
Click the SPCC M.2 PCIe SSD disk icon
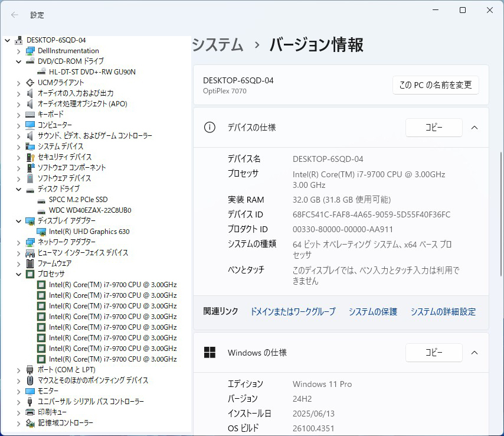41,201
